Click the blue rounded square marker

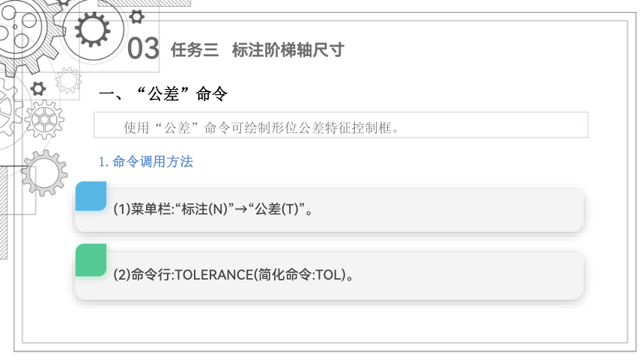pyautogui.click(x=91, y=196)
